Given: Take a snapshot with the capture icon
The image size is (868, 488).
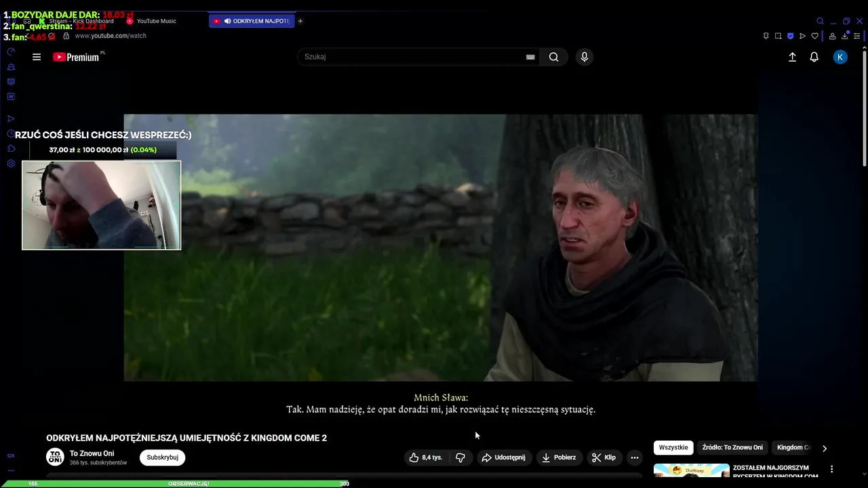Looking at the screenshot, I should coord(778,36).
